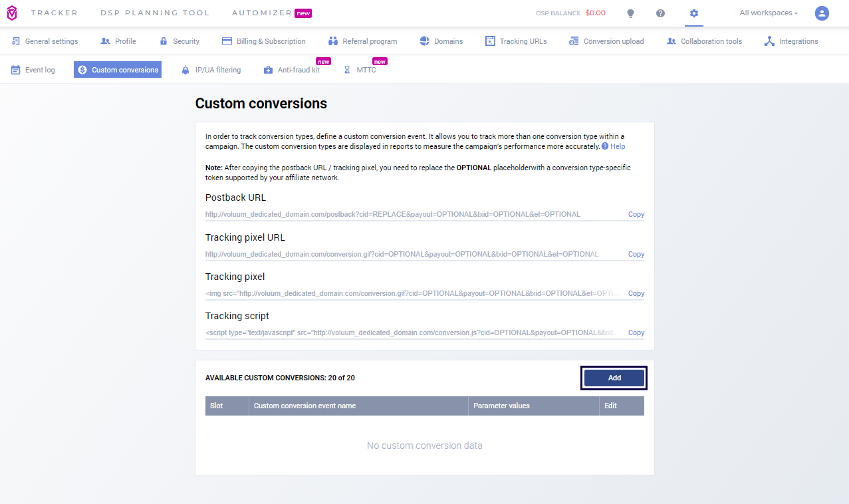
Task: Select the settings gear icon
Action: pyautogui.click(x=693, y=13)
